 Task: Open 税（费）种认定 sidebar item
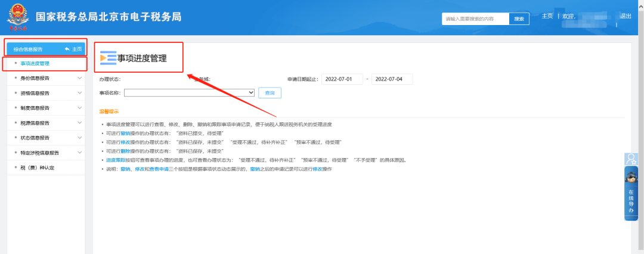(38, 168)
